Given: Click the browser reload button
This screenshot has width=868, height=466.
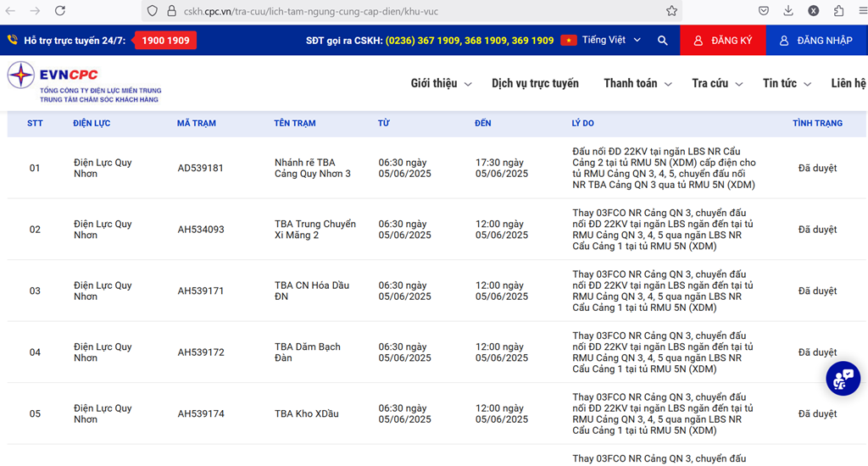Looking at the screenshot, I should (x=60, y=11).
